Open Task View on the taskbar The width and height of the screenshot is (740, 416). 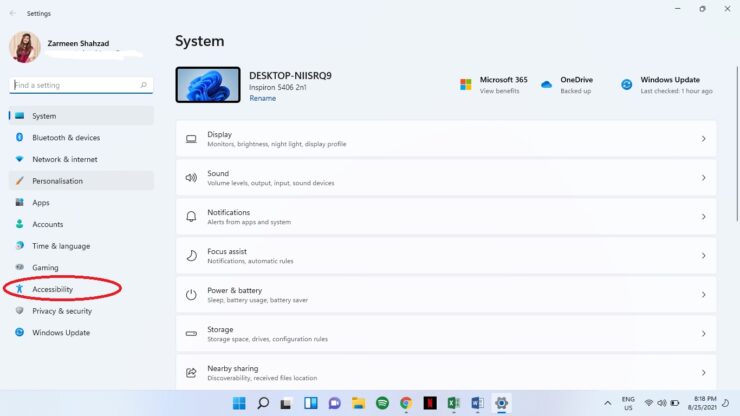pyautogui.click(x=286, y=403)
